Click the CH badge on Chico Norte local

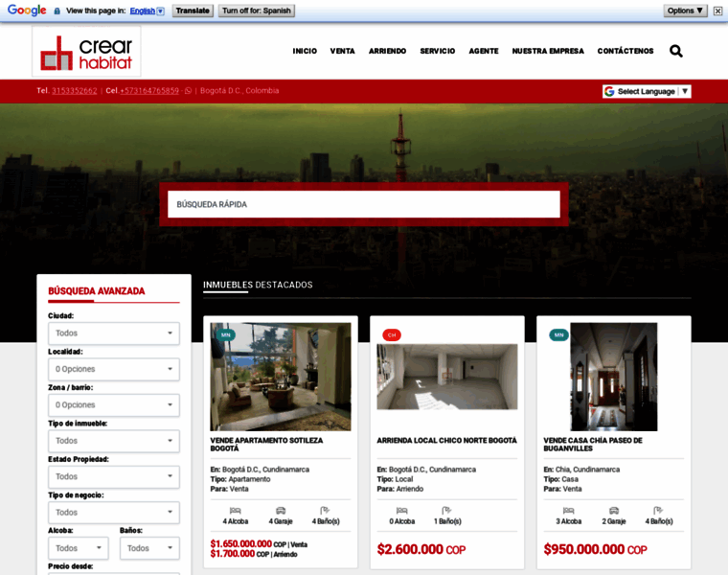[392, 334]
